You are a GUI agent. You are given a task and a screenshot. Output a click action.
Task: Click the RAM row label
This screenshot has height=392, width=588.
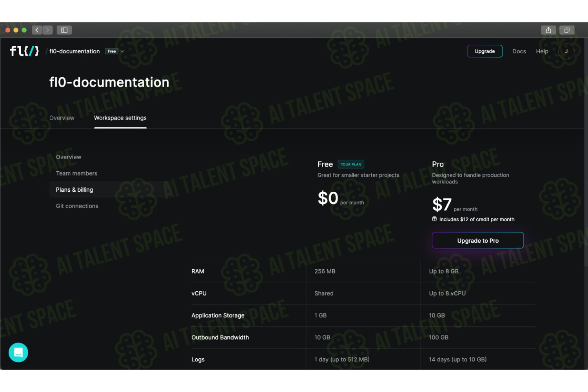coord(198,271)
